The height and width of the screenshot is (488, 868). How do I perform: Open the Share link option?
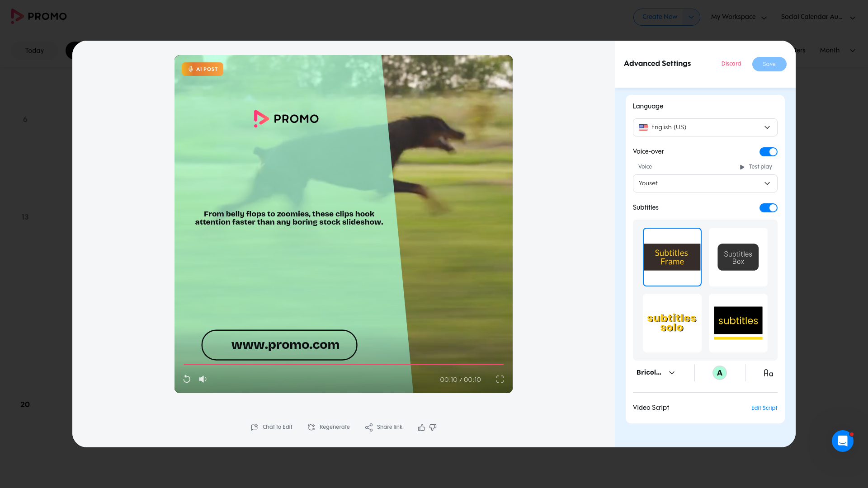click(368, 427)
